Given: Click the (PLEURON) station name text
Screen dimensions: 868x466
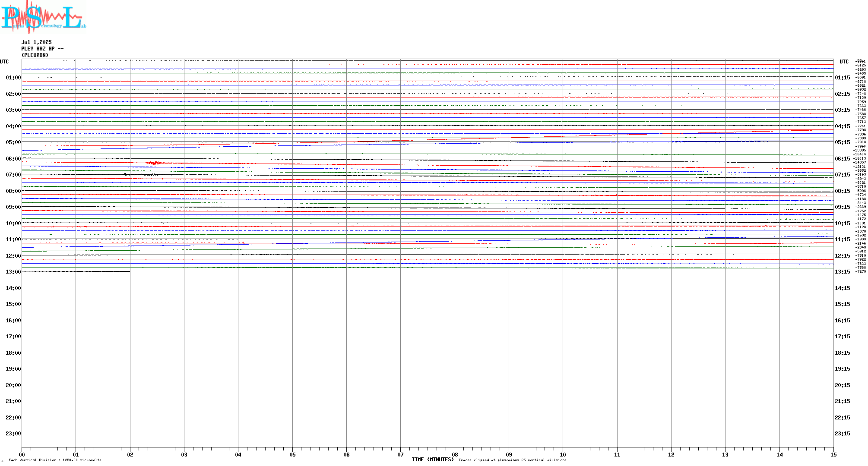Looking at the screenshot, I should pos(35,55).
